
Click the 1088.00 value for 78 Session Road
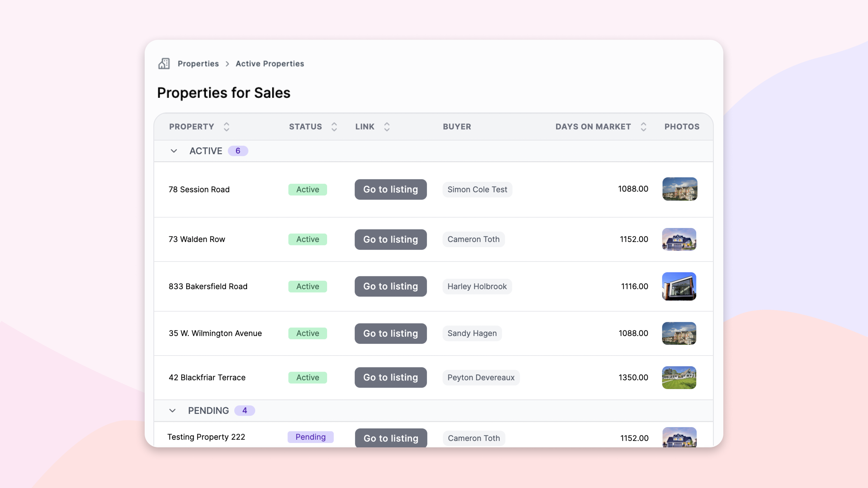click(x=633, y=189)
